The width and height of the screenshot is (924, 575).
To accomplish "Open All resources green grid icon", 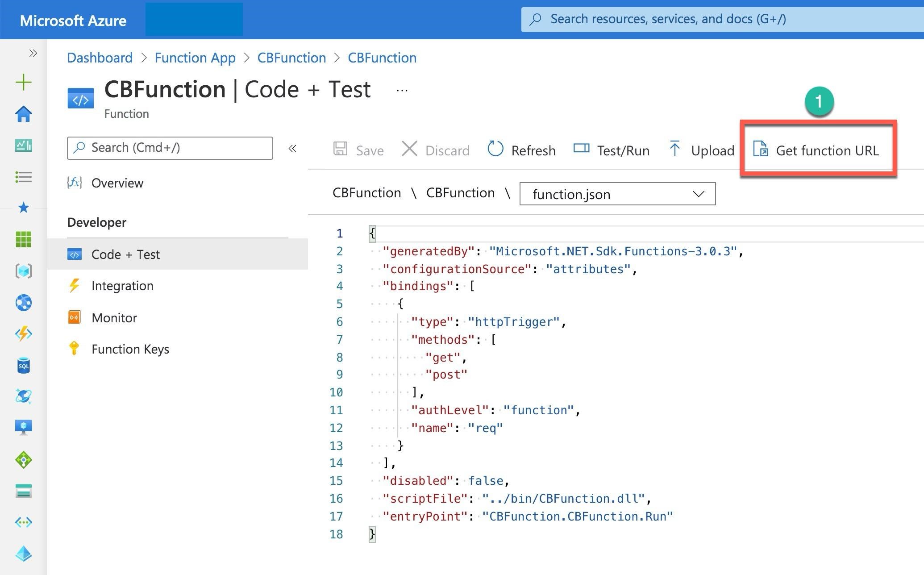I will (x=23, y=239).
